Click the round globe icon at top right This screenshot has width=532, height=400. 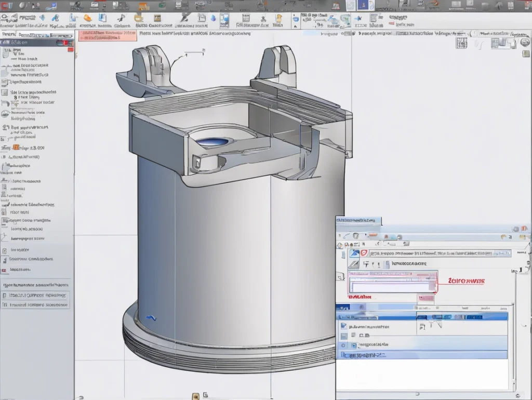pyautogui.click(x=525, y=43)
